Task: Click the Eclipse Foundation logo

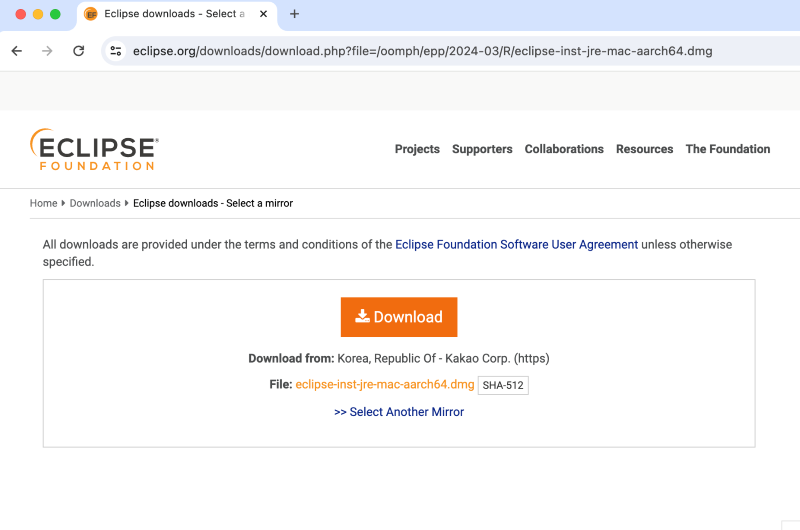Action: click(94, 149)
